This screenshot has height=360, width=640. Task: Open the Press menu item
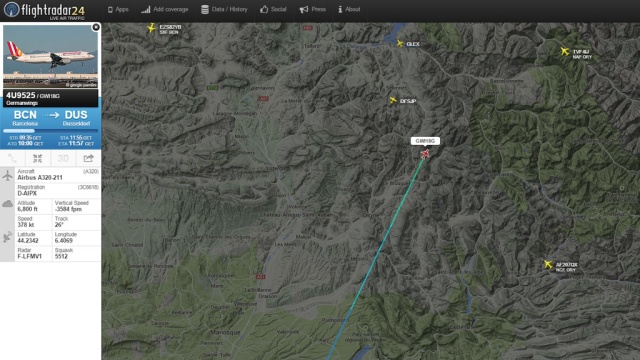coord(313,9)
